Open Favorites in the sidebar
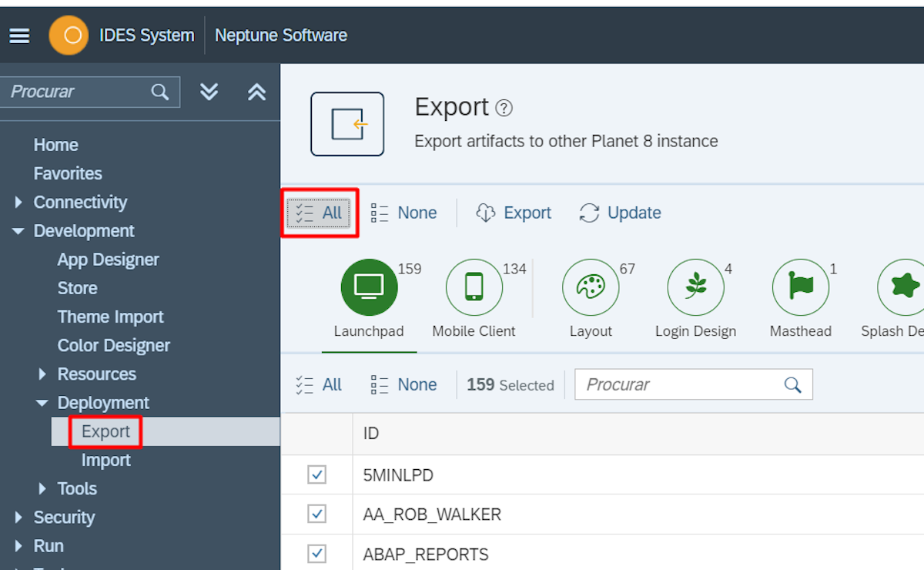This screenshot has width=924, height=570. (68, 173)
